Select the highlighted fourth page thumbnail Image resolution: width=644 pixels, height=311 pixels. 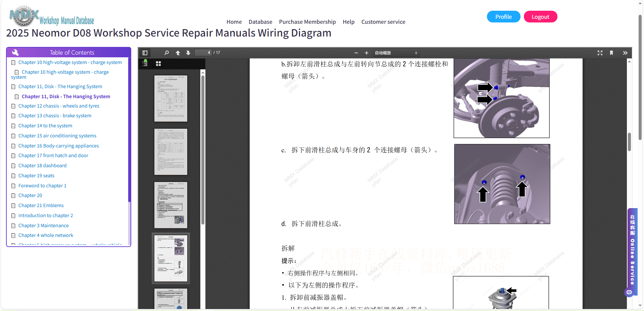coord(171,258)
